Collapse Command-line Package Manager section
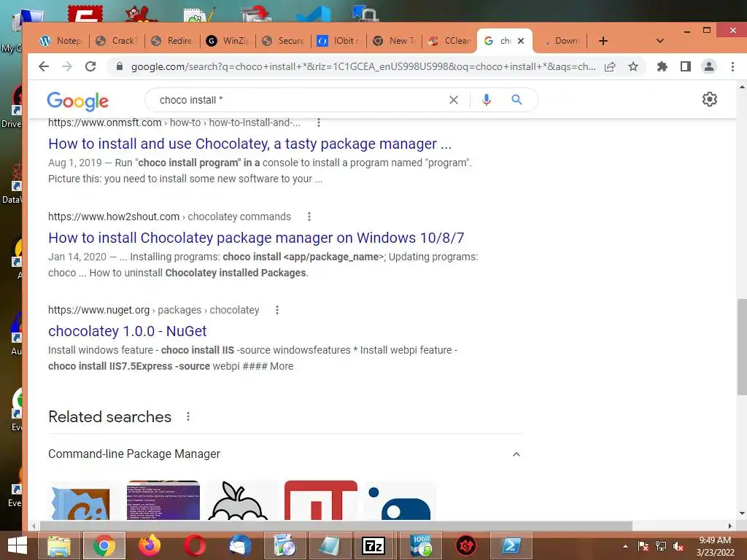The image size is (747, 560). [516, 454]
